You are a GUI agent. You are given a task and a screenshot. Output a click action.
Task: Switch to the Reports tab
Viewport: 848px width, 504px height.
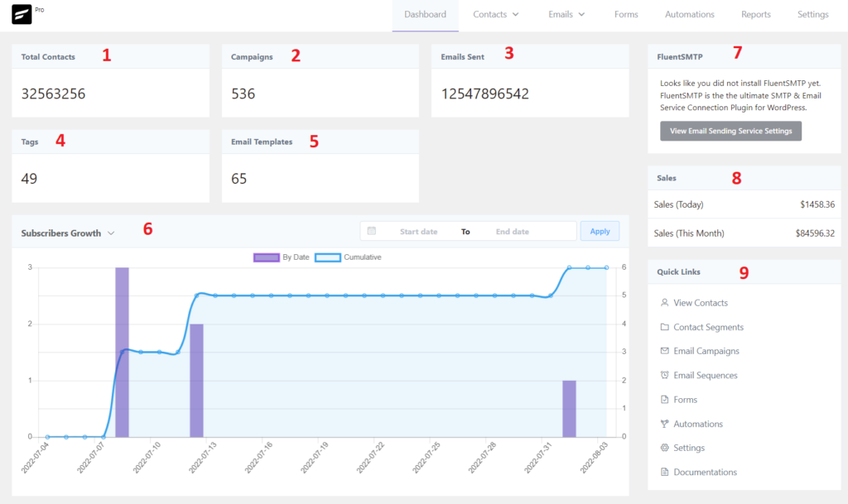(x=755, y=14)
